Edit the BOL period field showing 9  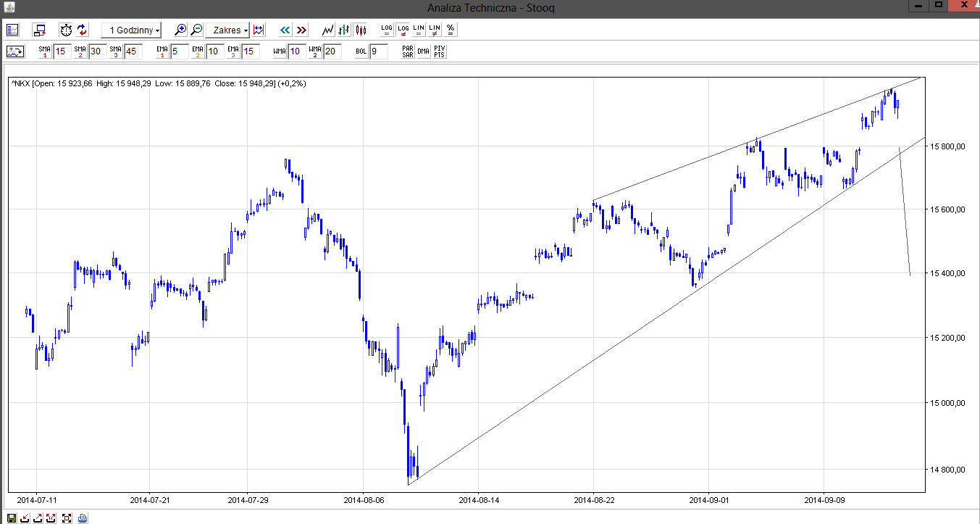[x=379, y=51]
